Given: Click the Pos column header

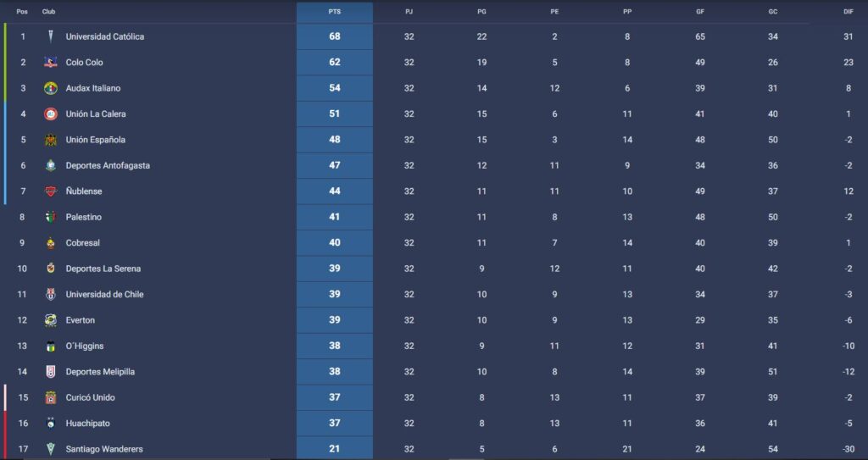Looking at the screenshot, I should click(22, 12).
